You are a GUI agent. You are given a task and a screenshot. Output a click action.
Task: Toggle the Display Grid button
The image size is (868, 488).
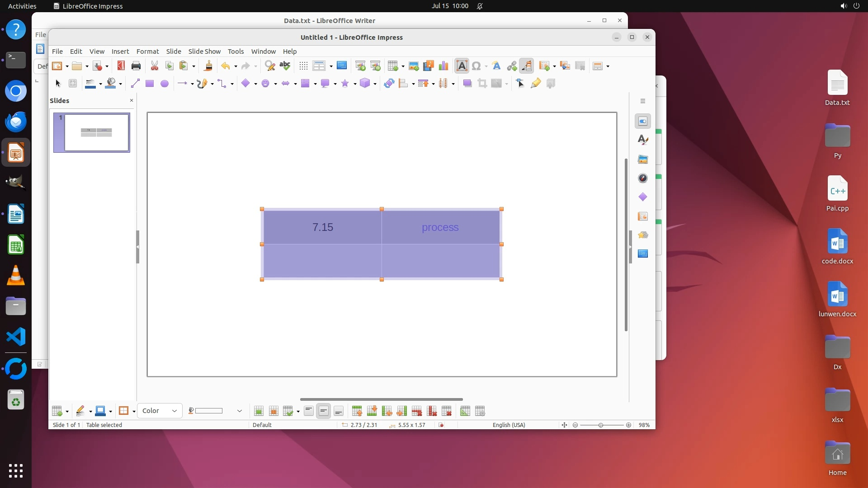coord(303,66)
